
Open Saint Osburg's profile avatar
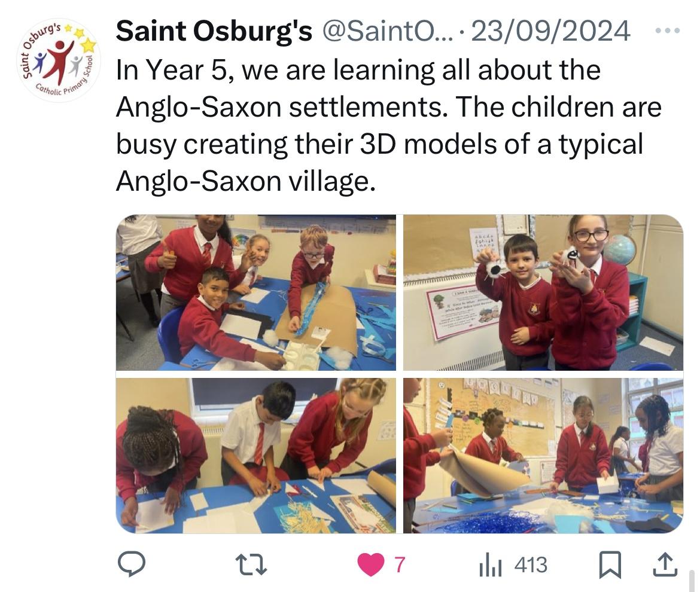tap(59, 60)
